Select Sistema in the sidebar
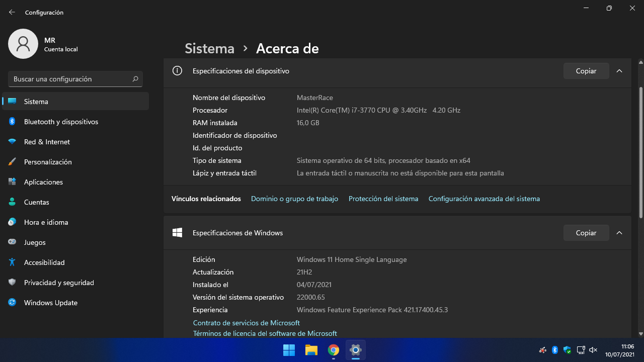The width and height of the screenshot is (644, 362). point(36,102)
